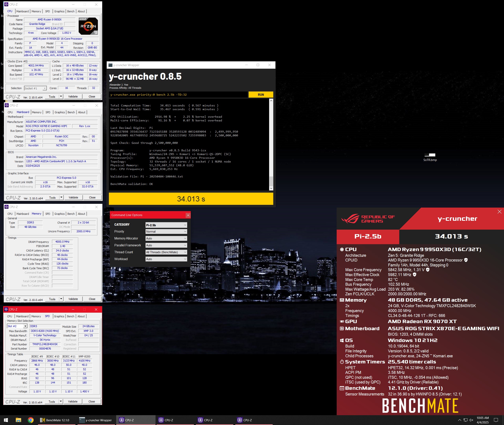Viewport: 504px width, 425px height.
Task: Click Validate in the CPU tab window
Action: pos(73,97)
